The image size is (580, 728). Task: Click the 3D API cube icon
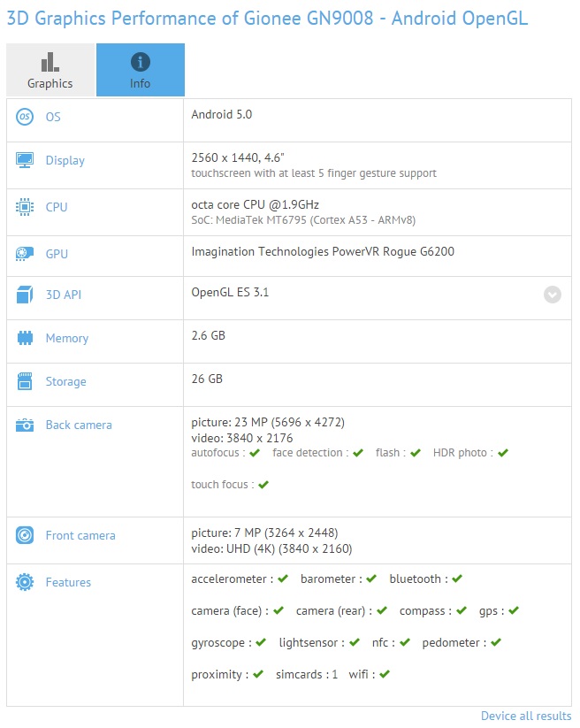(25, 295)
